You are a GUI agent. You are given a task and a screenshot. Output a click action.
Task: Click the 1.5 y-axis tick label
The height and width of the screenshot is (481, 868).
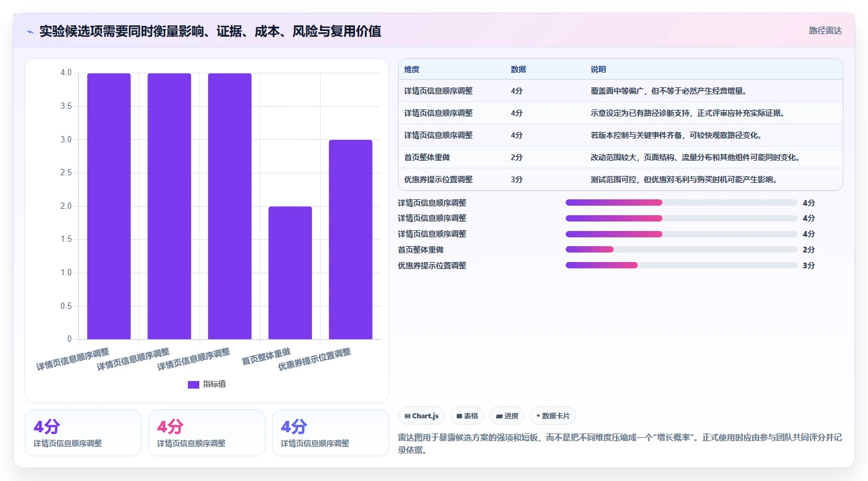click(x=66, y=239)
